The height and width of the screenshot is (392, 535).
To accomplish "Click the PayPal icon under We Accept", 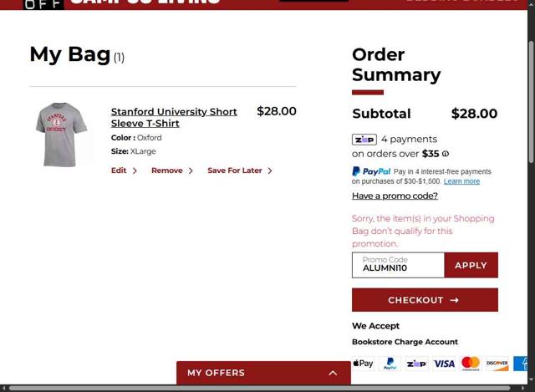I will 390,364.
